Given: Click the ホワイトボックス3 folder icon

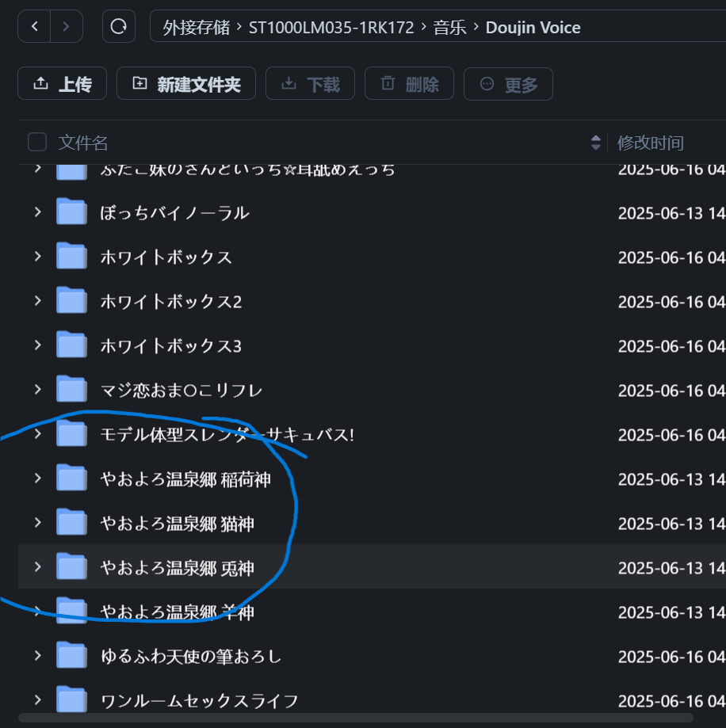Looking at the screenshot, I should [71, 345].
